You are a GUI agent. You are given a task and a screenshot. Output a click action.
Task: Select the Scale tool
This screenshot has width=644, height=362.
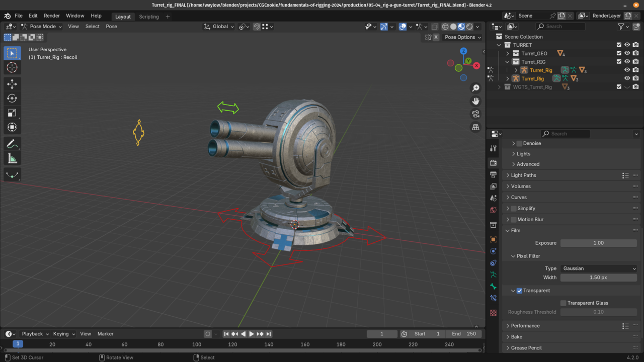coord(12,113)
